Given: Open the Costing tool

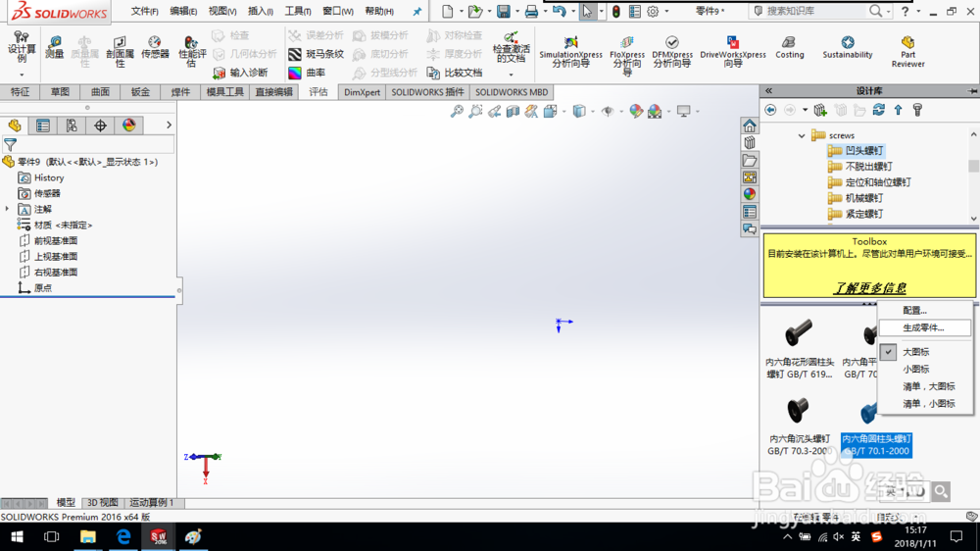Looking at the screenshot, I should (x=789, y=47).
